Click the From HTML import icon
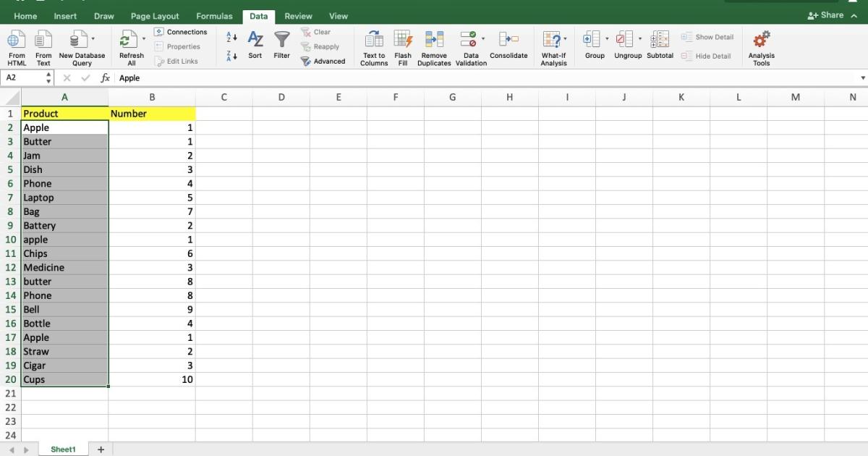Image resolution: width=868 pixels, height=456 pixels. 17,41
